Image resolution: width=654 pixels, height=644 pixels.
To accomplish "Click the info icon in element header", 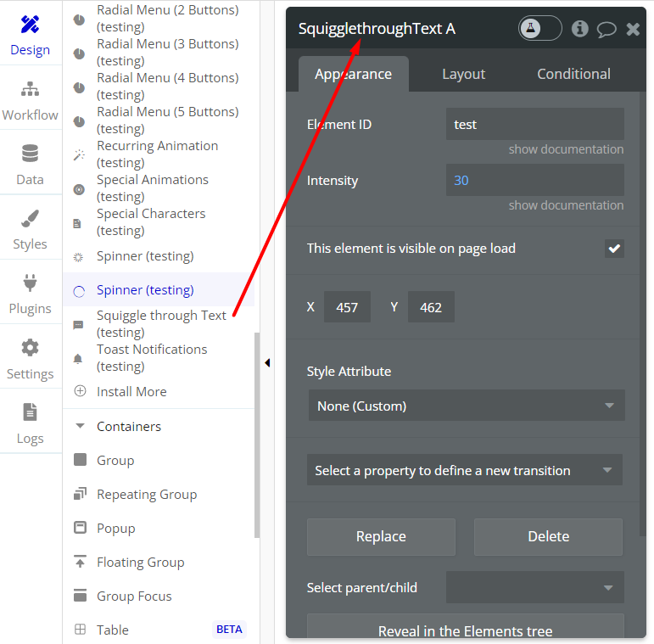I will click(x=579, y=29).
